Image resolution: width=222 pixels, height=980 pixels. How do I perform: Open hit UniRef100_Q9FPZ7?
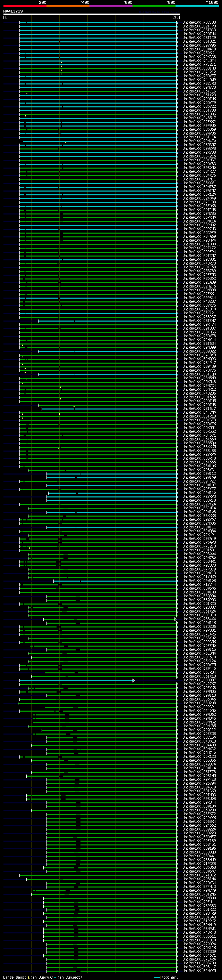tap(199, 481)
